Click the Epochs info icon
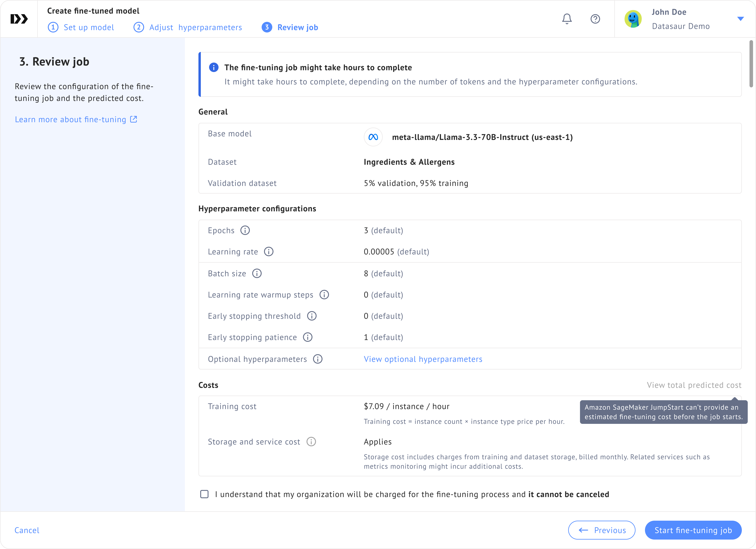 coord(245,231)
